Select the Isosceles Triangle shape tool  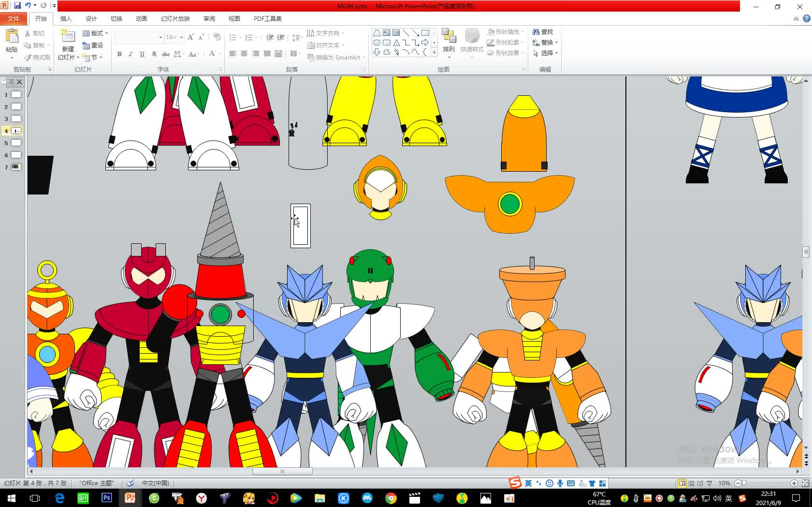click(396, 43)
